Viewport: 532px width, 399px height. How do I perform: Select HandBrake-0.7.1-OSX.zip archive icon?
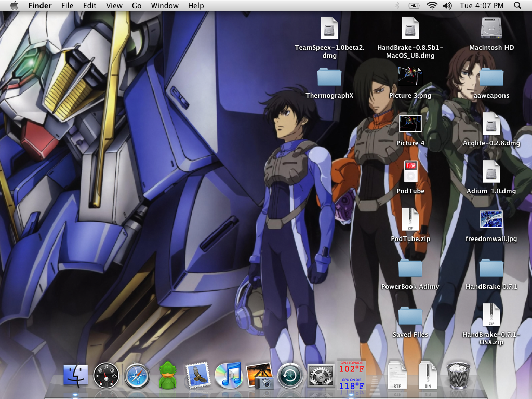[x=491, y=315]
